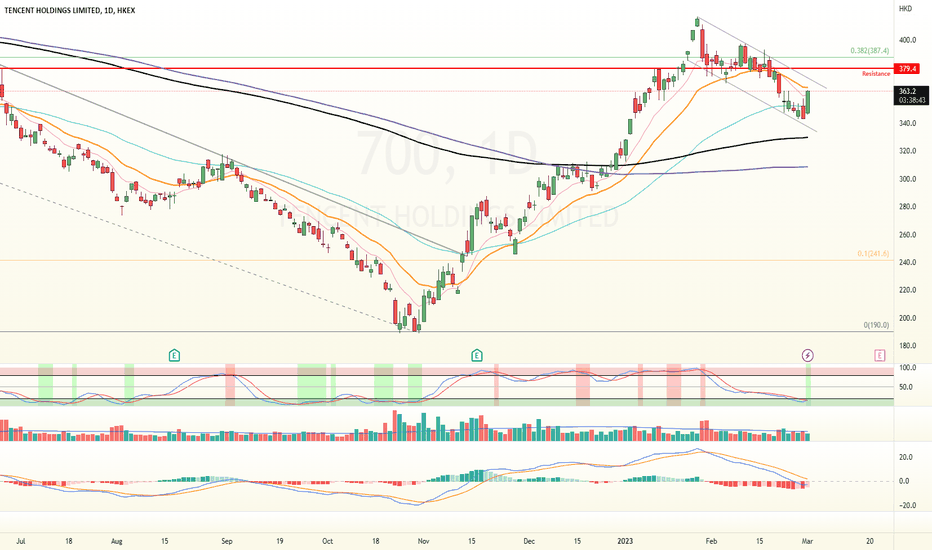This screenshot has height=550, width=932.
Task: Click the Feb date on the time axis
Action: point(711,542)
